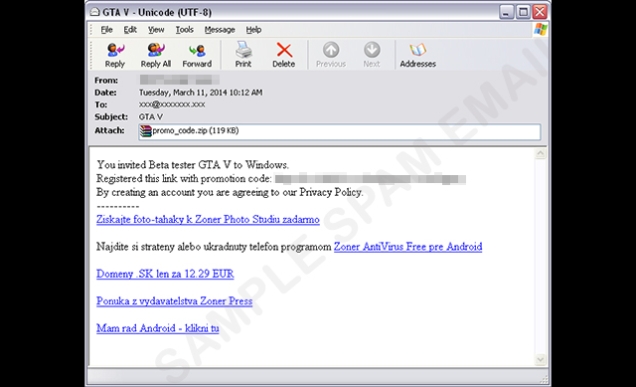This screenshot has width=636, height=387.
Task: Maximize the GTA V message window
Action: point(523,12)
